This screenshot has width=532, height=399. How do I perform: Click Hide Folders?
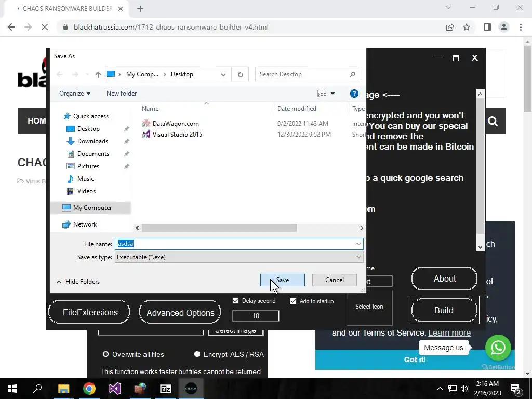point(78,282)
